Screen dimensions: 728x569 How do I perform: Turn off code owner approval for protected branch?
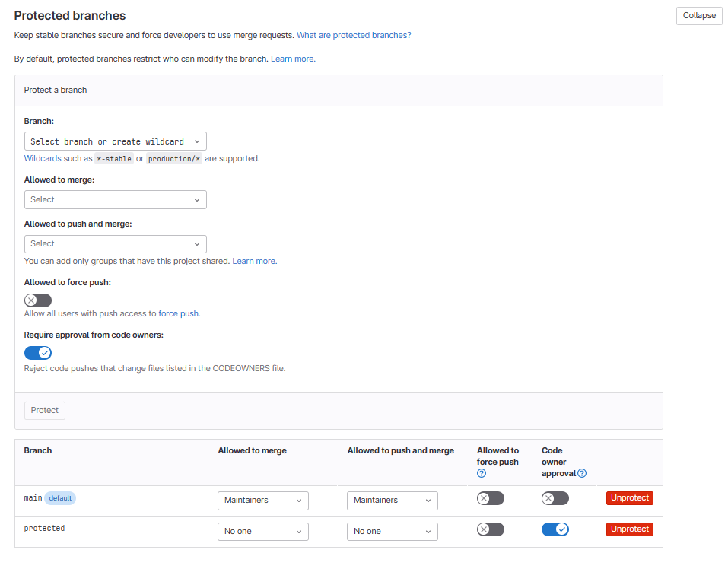555,529
